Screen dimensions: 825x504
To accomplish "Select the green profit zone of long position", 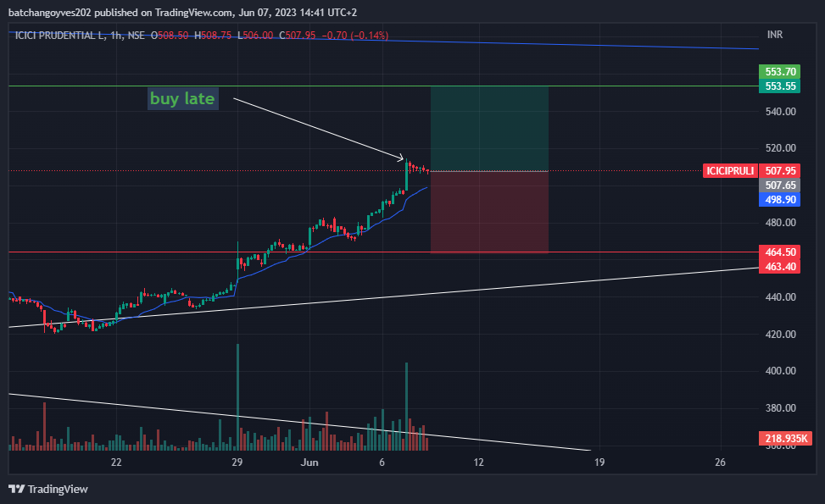I will pyautogui.click(x=489, y=129).
